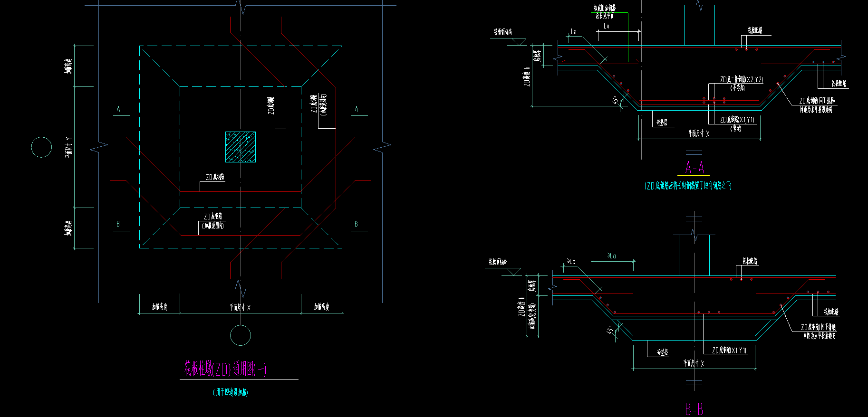
Task: Select lower 筏板配筋 label in section A-A
Action: 839,83
